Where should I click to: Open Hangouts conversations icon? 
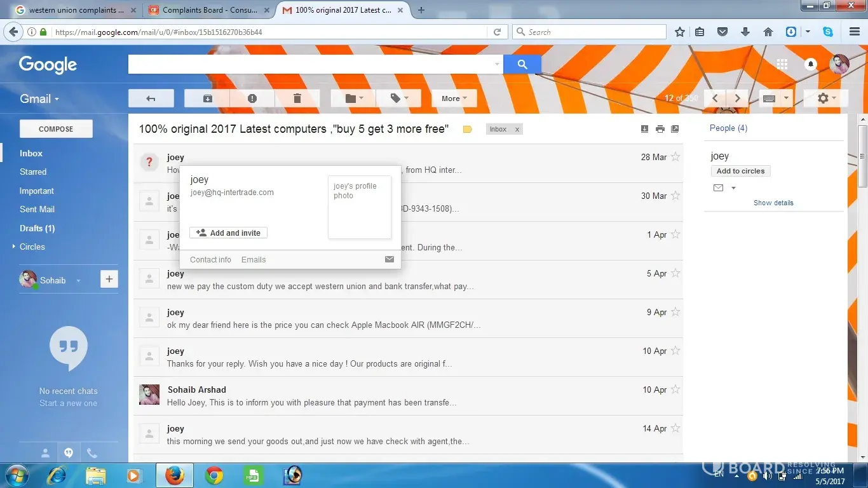pos(69,453)
